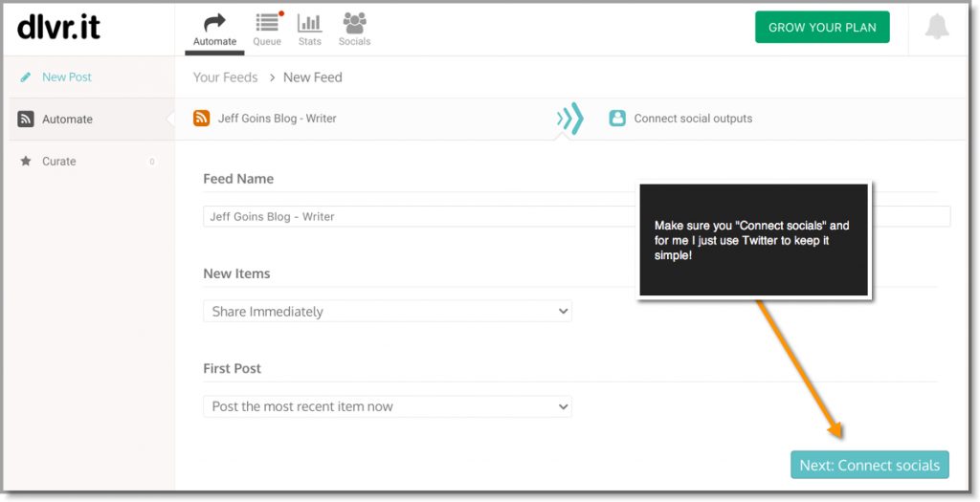The image size is (980, 502).
Task: Click the GROW YOUR PLAN button
Action: 822,28
